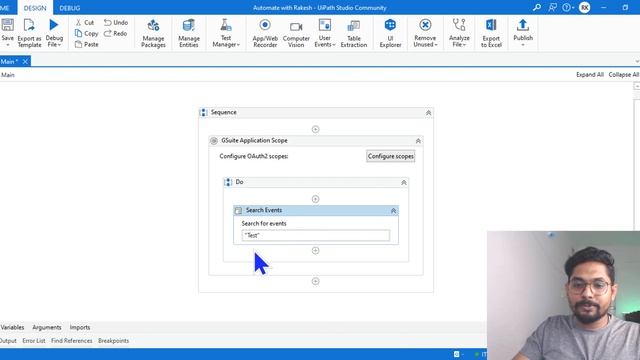The width and height of the screenshot is (640, 360).
Task: Open the help menu icon
Action: point(567,7)
